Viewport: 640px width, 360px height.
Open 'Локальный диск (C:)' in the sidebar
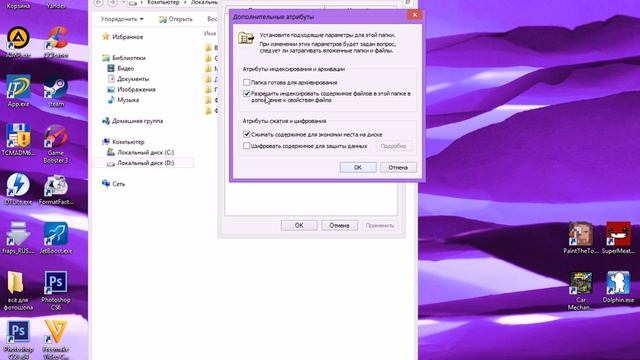[146, 152]
